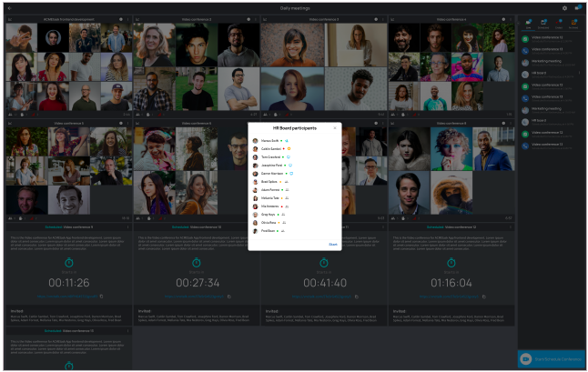Switch to the Live tab in sidebar
The width and height of the screenshot is (588, 372).
pos(528,24)
